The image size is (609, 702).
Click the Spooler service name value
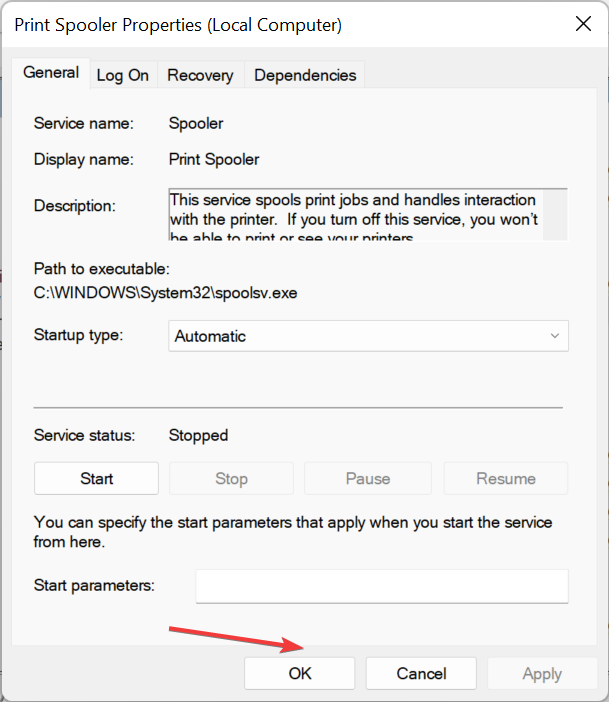(x=196, y=124)
